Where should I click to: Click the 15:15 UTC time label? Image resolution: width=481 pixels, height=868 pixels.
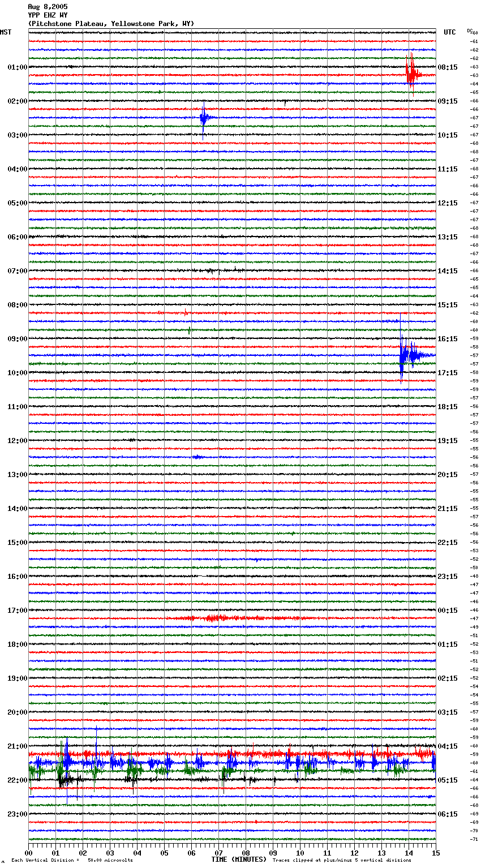point(448,305)
